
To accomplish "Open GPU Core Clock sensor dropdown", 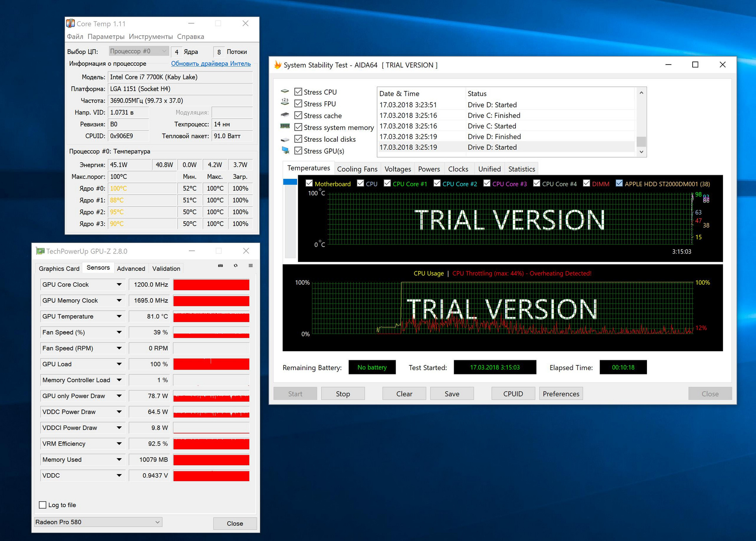I will (119, 284).
